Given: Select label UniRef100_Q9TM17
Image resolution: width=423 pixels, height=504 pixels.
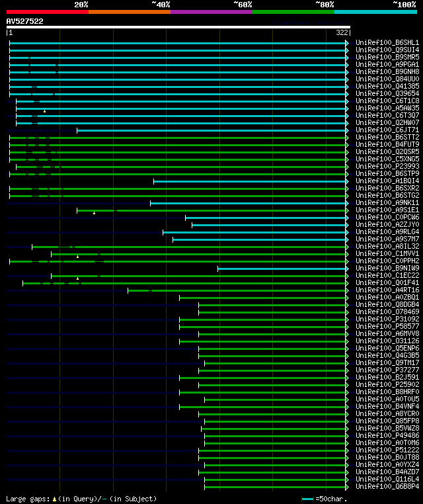Looking at the screenshot, I should tap(387, 362).
